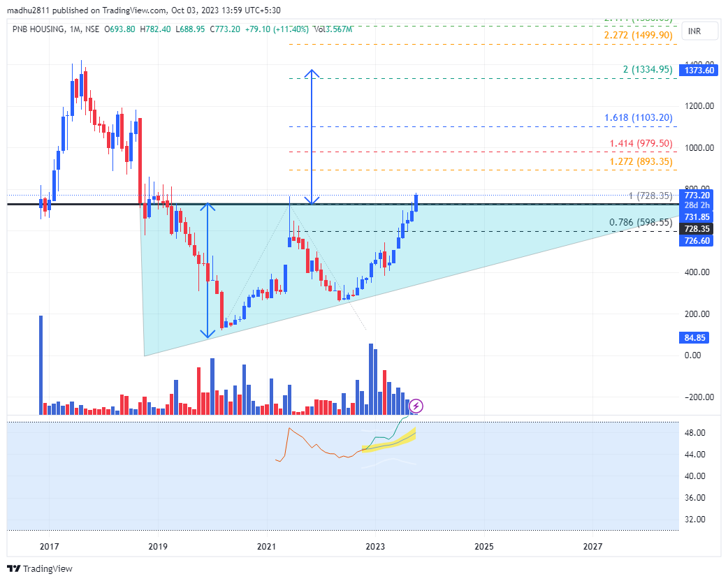Click the +79.10 (+11.40%) change value
The image size is (728, 581).
(x=277, y=29)
